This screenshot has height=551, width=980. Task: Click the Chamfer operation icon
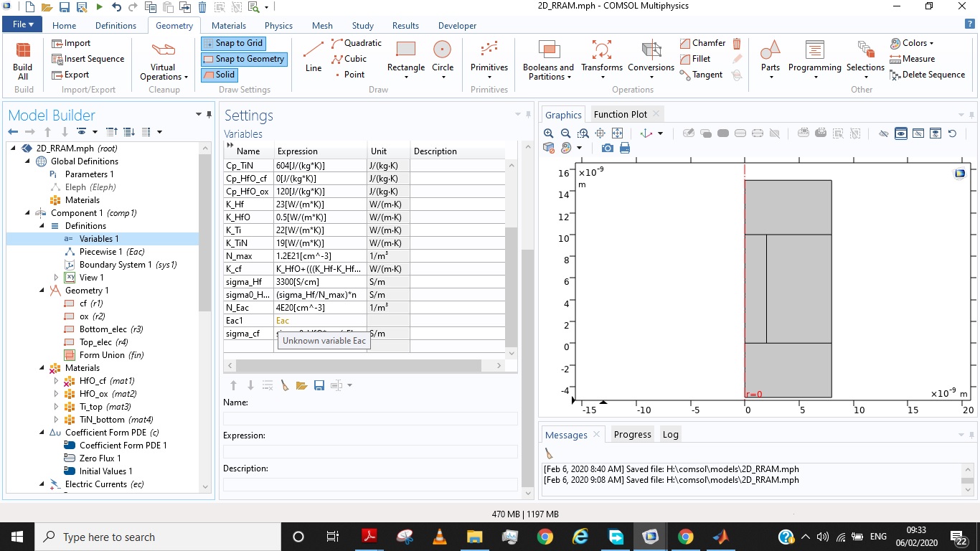tap(702, 43)
